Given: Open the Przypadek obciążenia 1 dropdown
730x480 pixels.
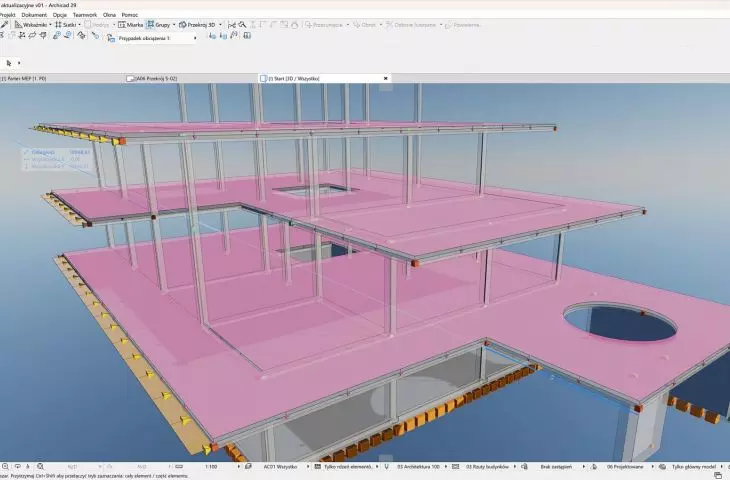Looking at the screenshot, I should (x=157, y=38).
